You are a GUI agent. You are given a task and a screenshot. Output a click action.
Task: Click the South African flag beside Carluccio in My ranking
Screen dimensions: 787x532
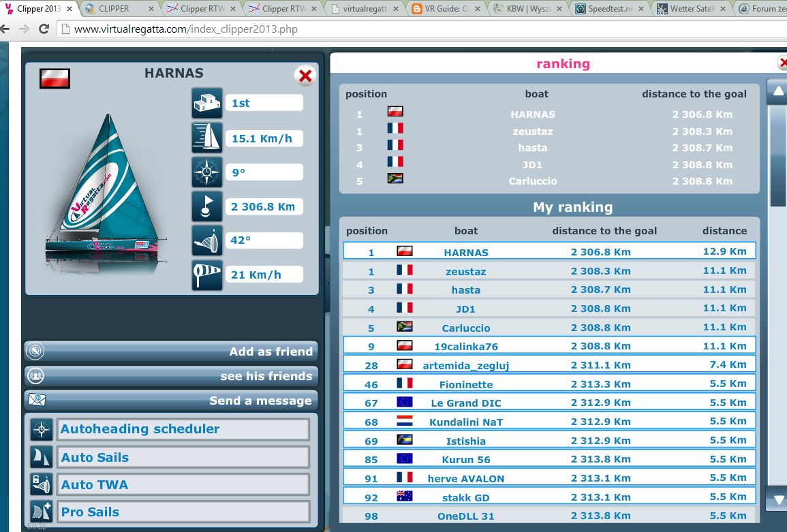click(x=405, y=326)
